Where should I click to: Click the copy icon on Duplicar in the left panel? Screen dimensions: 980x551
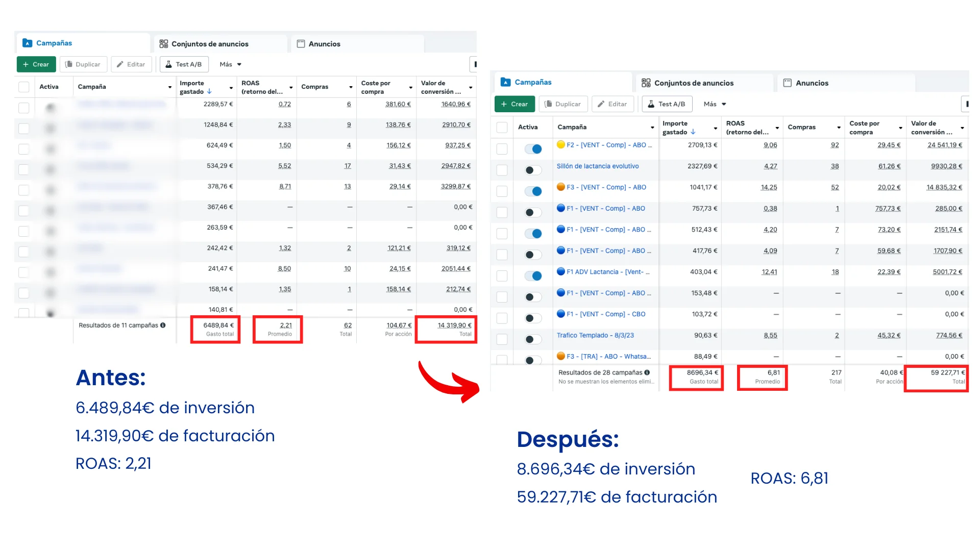(69, 64)
